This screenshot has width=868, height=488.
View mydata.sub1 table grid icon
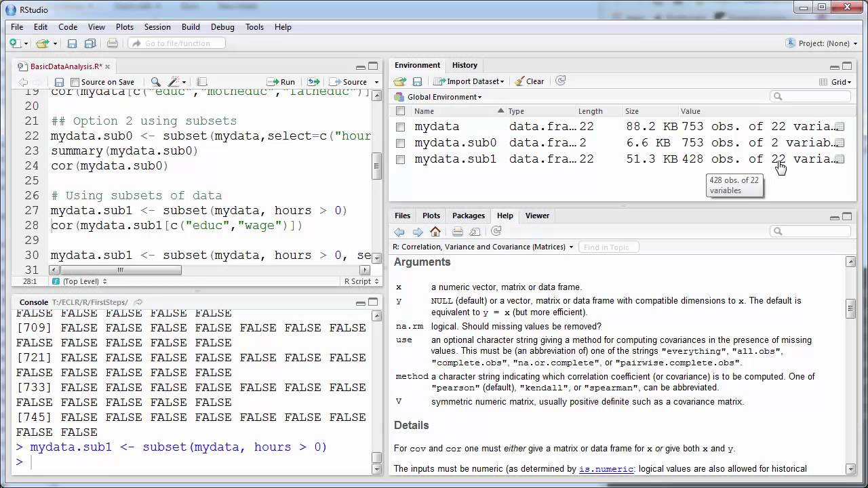[x=840, y=159]
